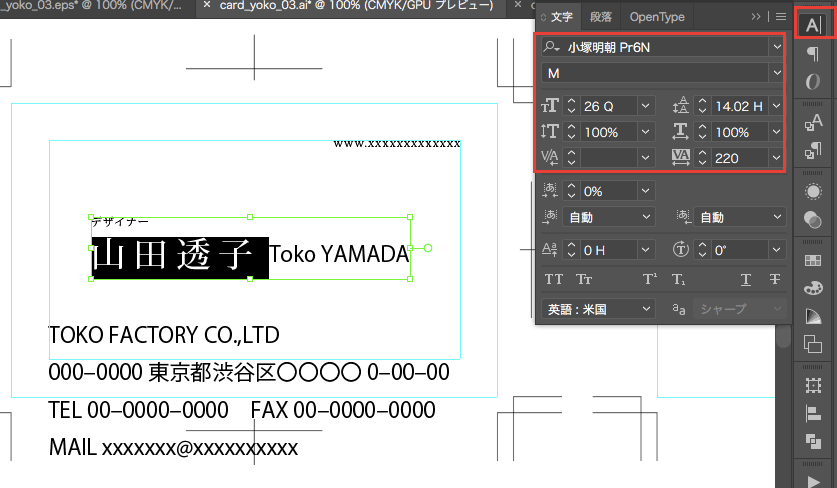
Task: Expand the font family dropdown 小塚明朝 Pr6N
Action: (777, 47)
